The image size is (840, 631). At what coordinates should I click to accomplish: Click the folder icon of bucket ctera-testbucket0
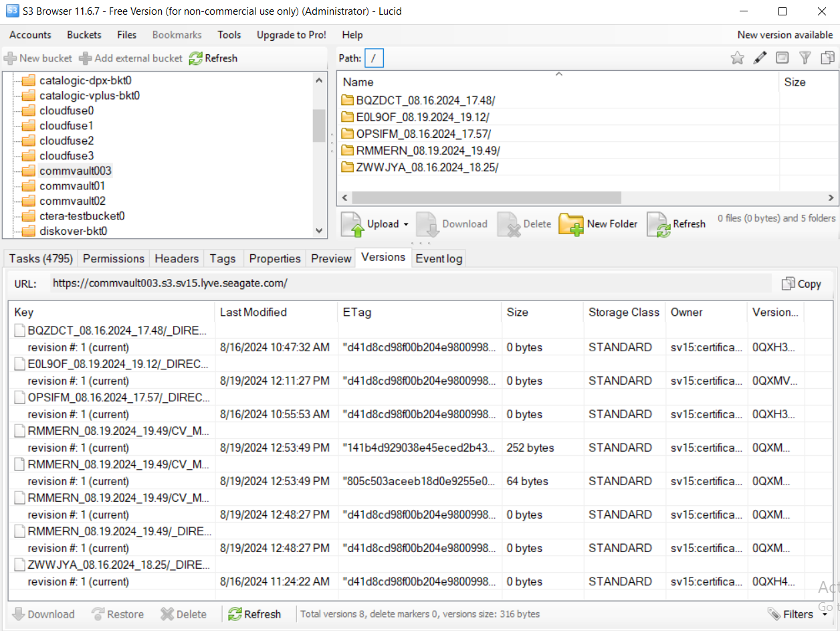[28, 216]
